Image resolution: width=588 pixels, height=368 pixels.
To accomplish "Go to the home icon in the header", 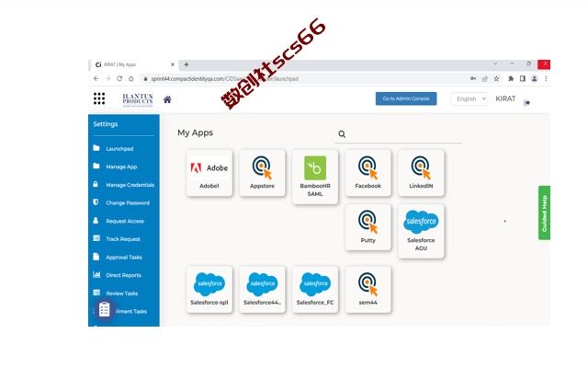I will pos(167,99).
